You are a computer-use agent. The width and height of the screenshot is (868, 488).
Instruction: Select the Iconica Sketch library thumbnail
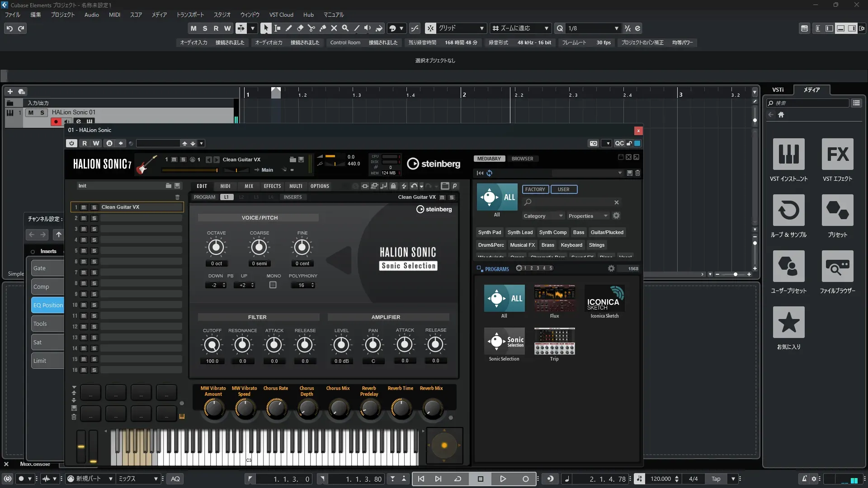coord(604,298)
